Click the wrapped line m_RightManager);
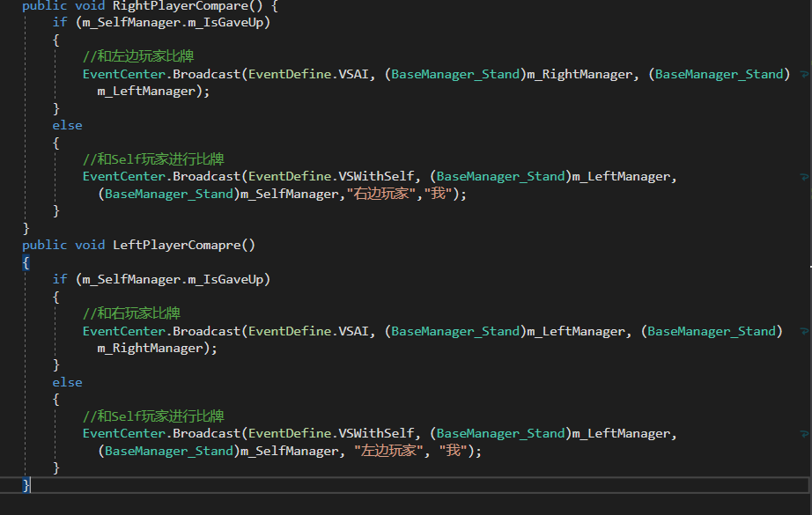The image size is (812, 515). [x=157, y=348]
